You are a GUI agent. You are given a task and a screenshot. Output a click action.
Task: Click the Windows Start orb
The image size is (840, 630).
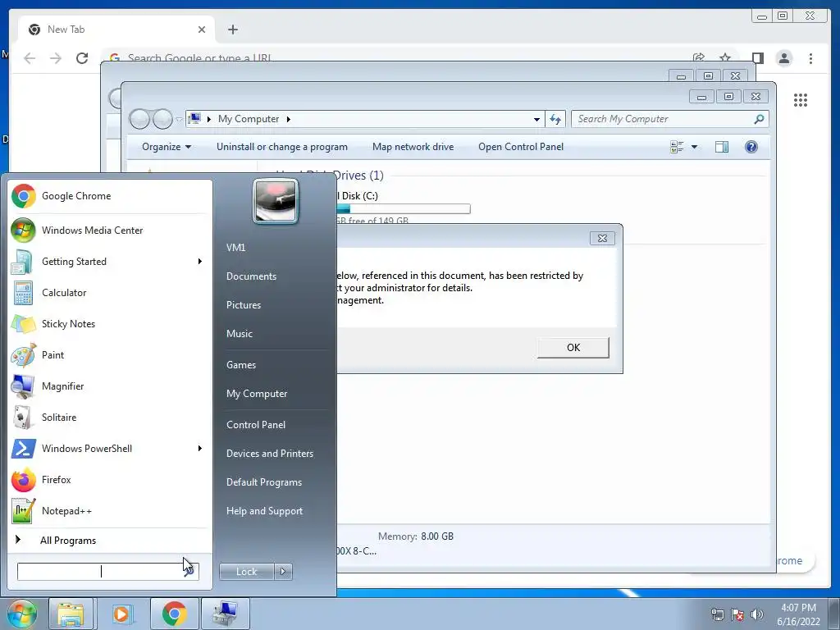click(21, 614)
